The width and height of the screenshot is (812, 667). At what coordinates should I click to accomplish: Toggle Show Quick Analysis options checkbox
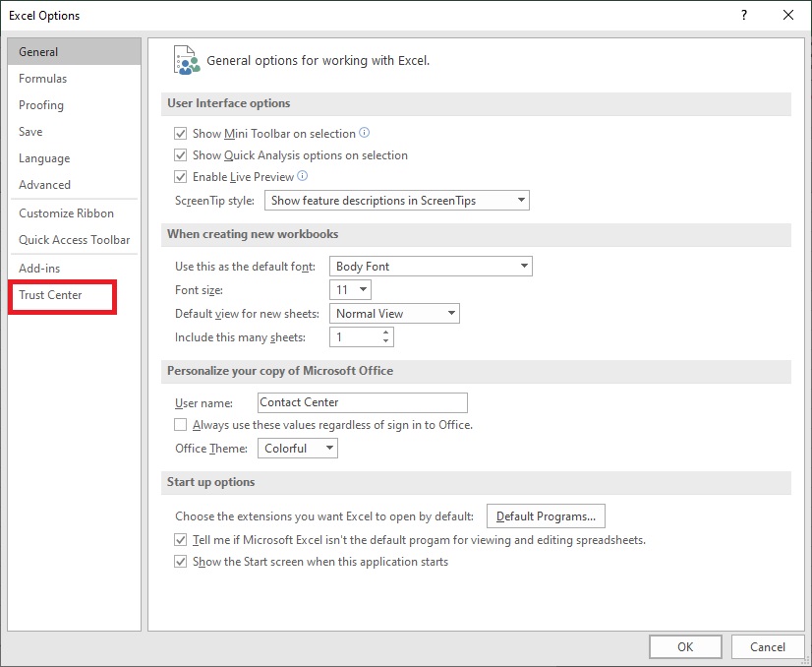click(x=180, y=155)
